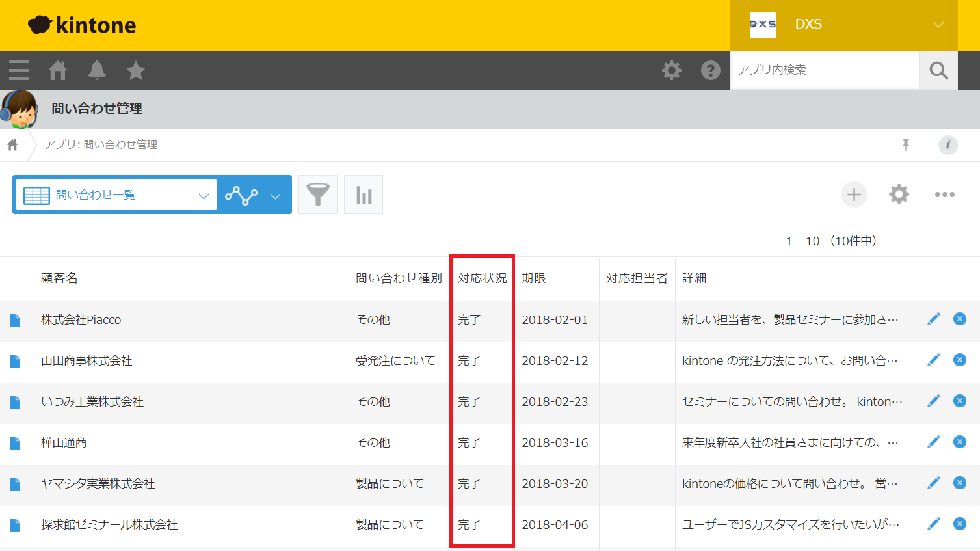Open the hamburger menu icon
This screenshot has height=551, width=980.
[19, 70]
